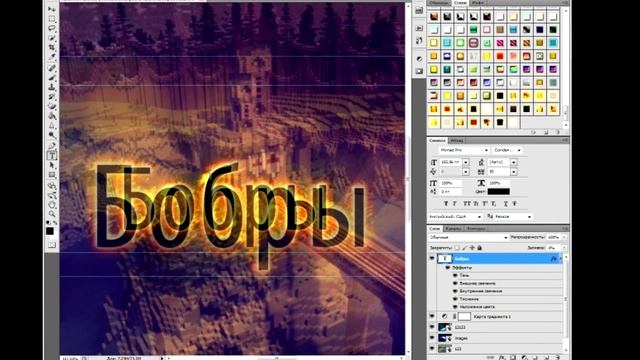Toggle lock position in Layers
This screenshot has width=640, height=360.
coord(472,248)
